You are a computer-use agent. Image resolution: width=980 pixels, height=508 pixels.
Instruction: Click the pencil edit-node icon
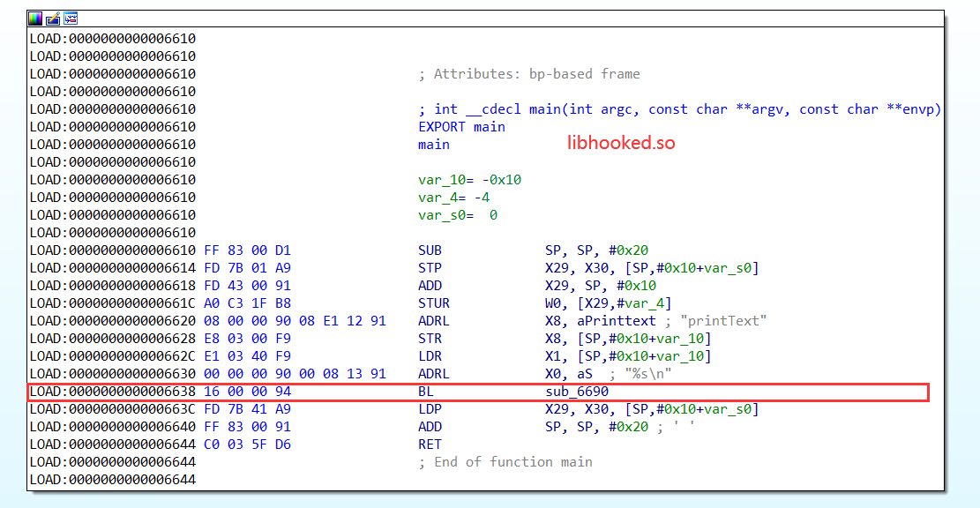[53, 18]
